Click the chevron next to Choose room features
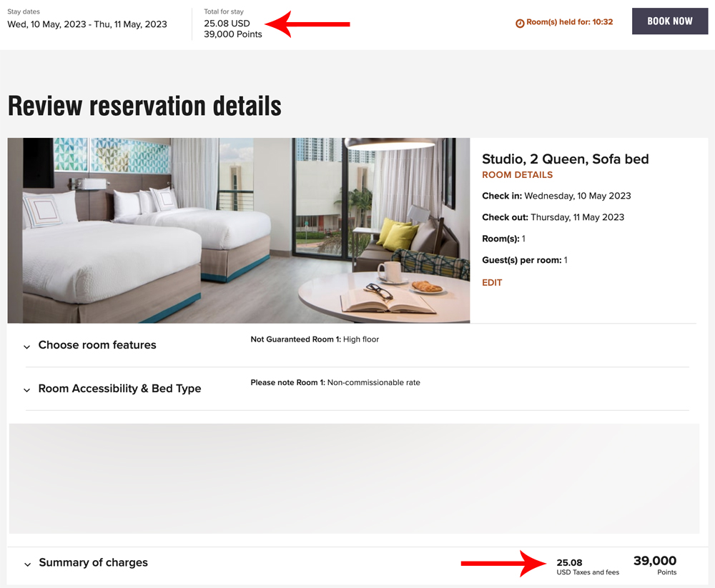 coord(27,347)
